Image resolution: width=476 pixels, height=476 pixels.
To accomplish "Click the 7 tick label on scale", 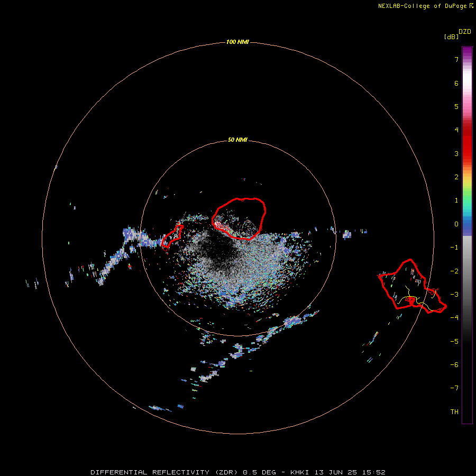I will 456,59.
